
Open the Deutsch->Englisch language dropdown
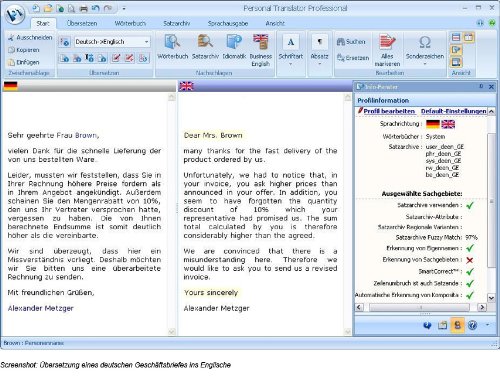(112, 42)
